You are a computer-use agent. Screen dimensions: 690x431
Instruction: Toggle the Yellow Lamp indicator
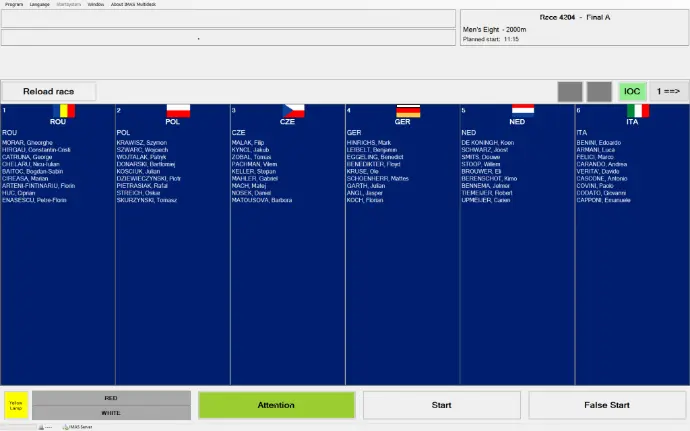click(x=16, y=405)
